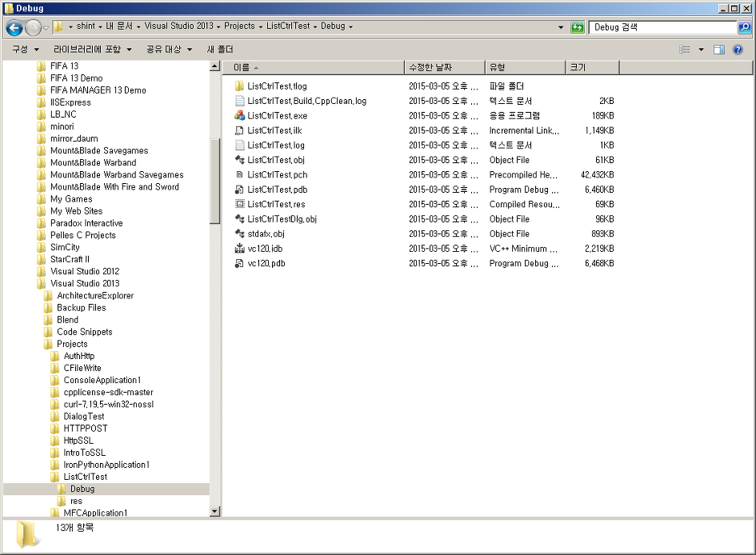756x555 pixels.
Task: Select the ListCtrlTestDlg.obj file icon
Action: point(240,219)
